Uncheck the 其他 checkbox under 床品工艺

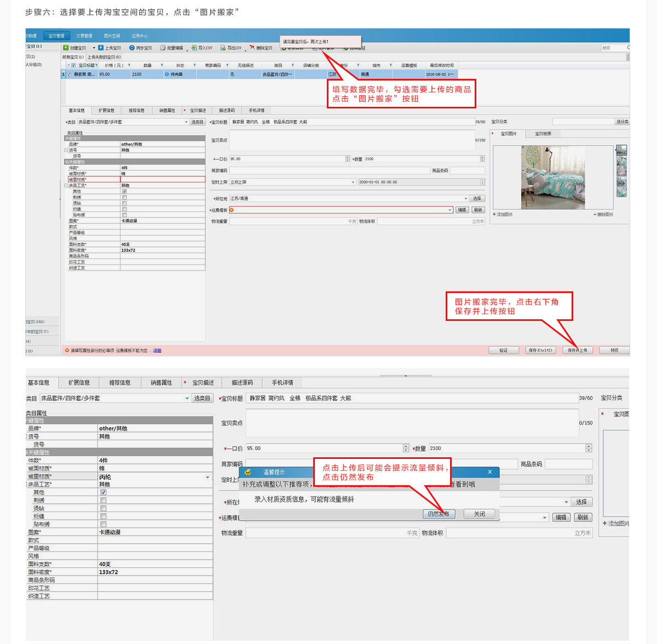[103, 492]
